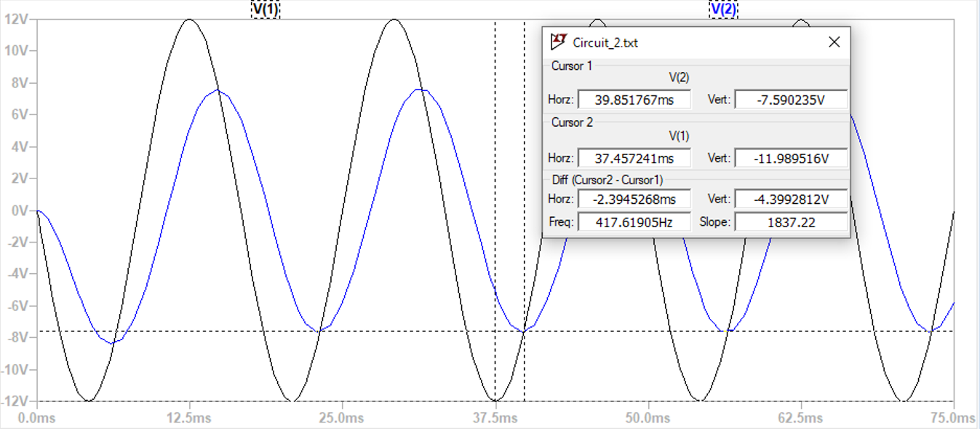The width and height of the screenshot is (980, 429).
Task: Click Cursor 1 Vert value field
Action: [791, 100]
